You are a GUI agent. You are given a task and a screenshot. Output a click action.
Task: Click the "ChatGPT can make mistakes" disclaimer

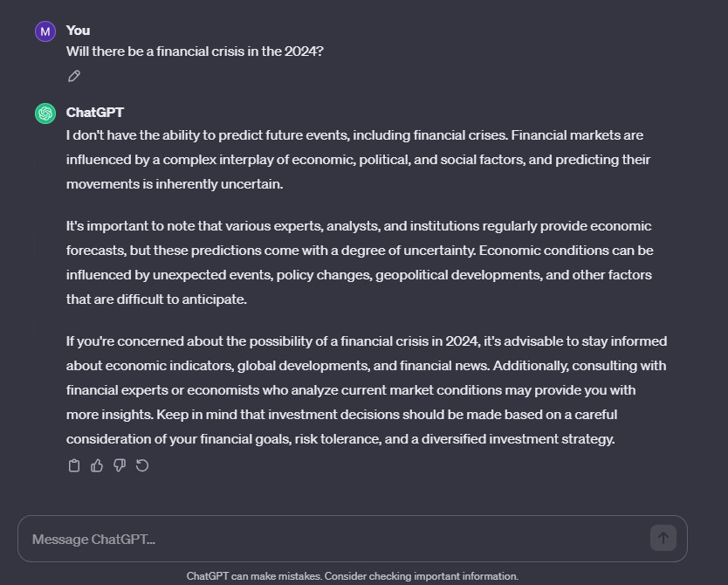352,576
